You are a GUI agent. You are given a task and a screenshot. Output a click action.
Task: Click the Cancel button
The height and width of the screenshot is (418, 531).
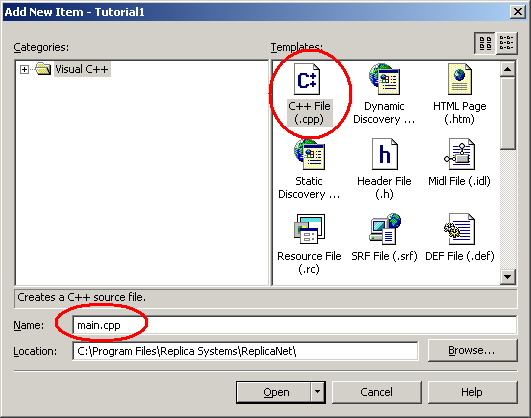pos(377,392)
